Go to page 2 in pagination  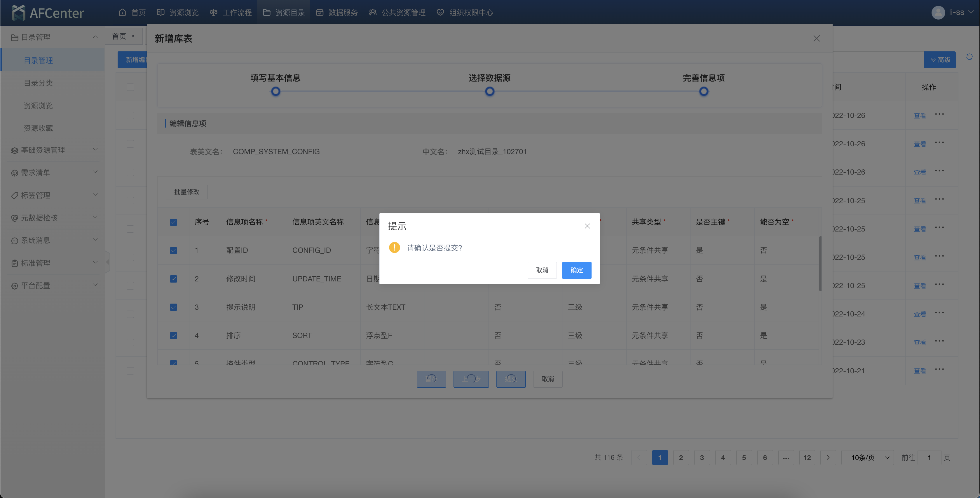(x=681, y=458)
